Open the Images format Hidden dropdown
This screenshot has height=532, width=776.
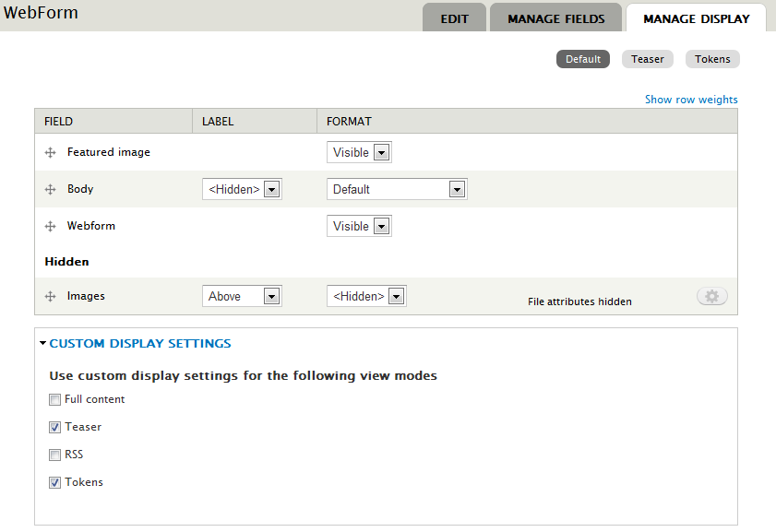tap(366, 296)
